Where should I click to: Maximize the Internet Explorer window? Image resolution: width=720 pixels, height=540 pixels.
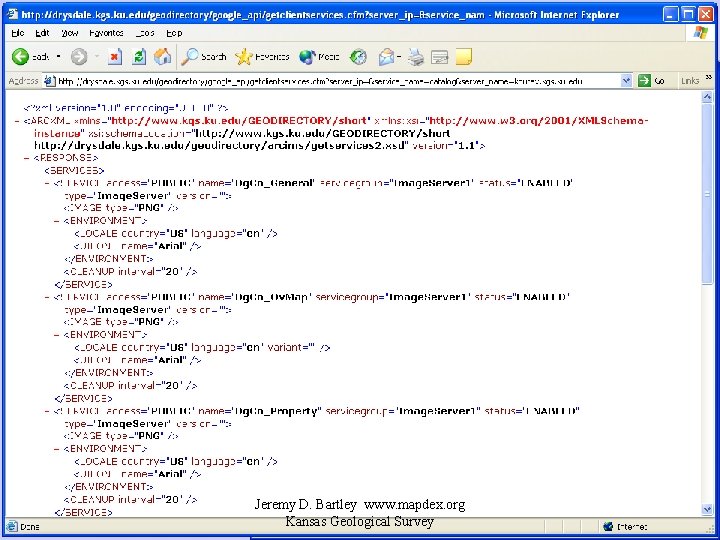(688, 15)
